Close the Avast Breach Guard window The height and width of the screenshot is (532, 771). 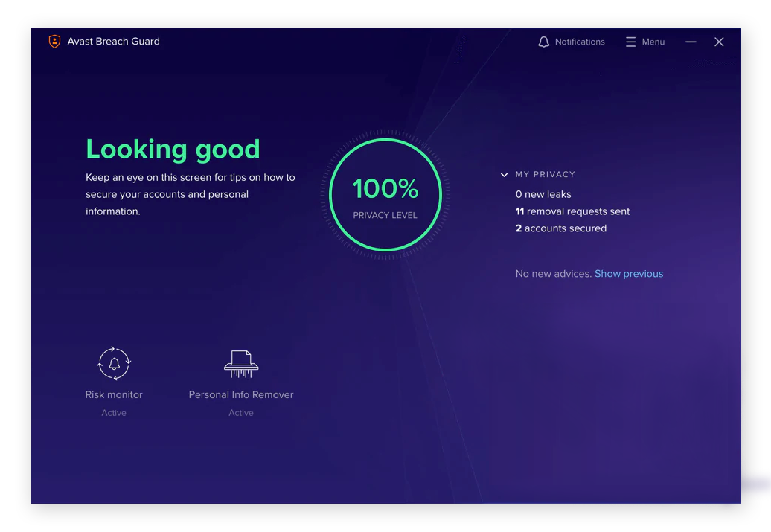pyautogui.click(x=719, y=42)
